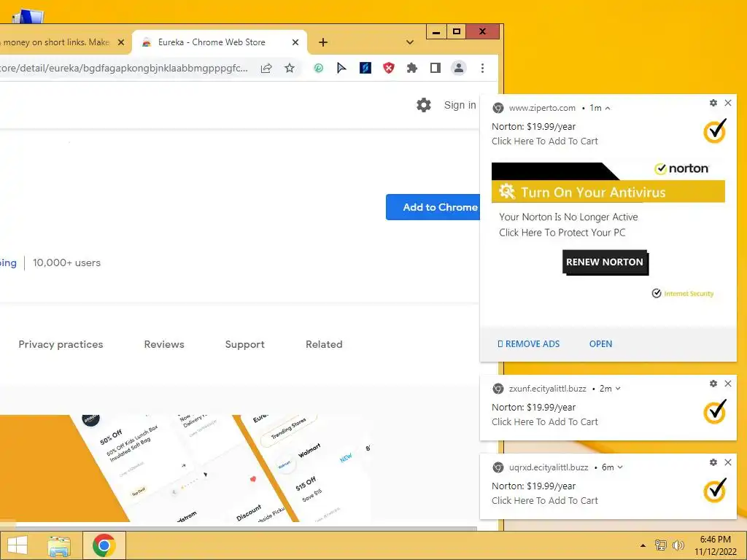The width and height of the screenshot is (747, 560).
Task: Click the share page icon in address bar
Action: coord(266,68)
